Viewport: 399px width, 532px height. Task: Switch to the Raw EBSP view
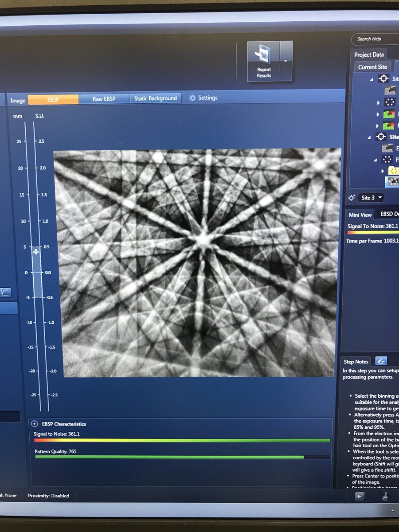104,99
